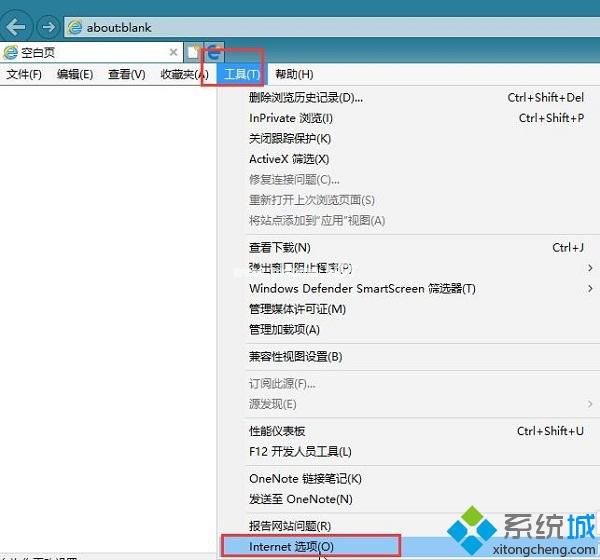
Task: Click the Edge icon beside the new-tab button
Action: (x=214, y=52)
